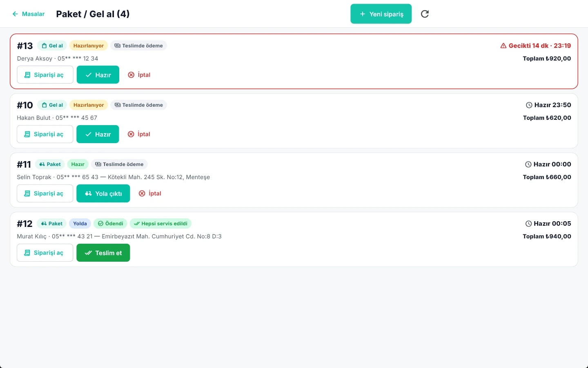Image resolution: width=588 pixels, height=368 pixels.
Task: Go back to Masalar
Action: pos(28,14)
